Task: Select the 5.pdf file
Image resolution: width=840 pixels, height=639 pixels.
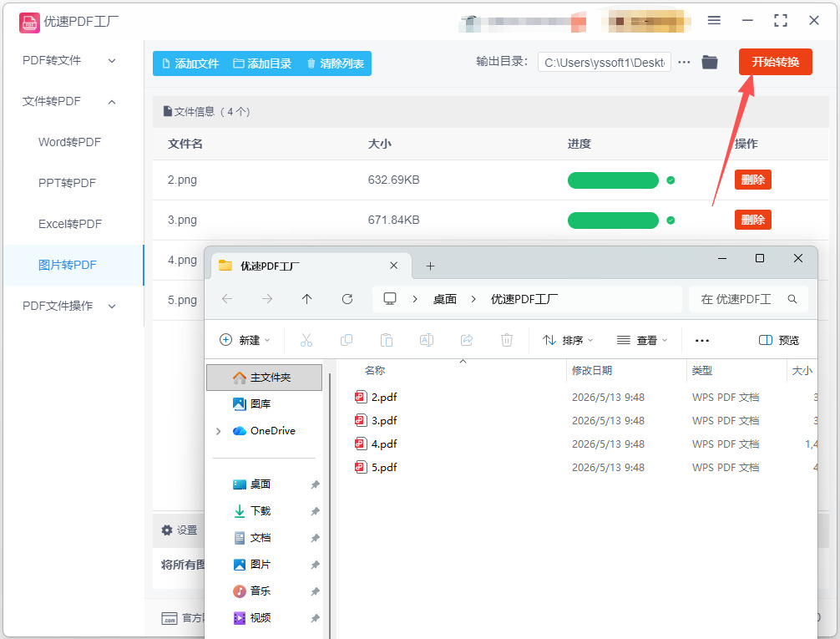Action: point(384,468)
